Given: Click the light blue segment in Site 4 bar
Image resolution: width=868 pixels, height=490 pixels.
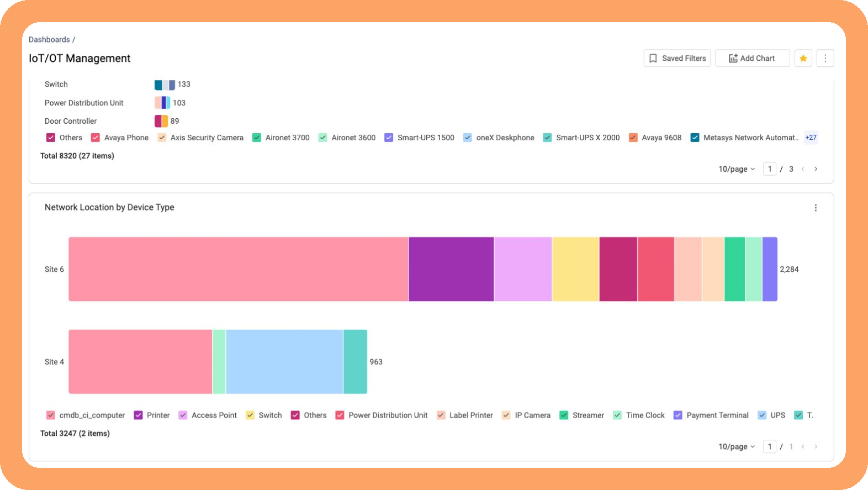Looking at the screenshot, I should [x=284, y=362].
